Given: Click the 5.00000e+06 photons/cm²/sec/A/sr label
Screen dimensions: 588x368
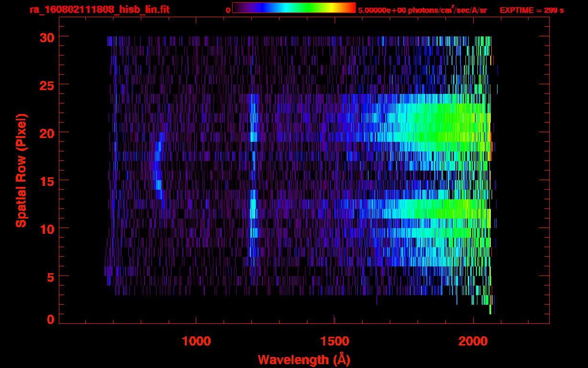Looking at the screenshot, I should (422, 10).
